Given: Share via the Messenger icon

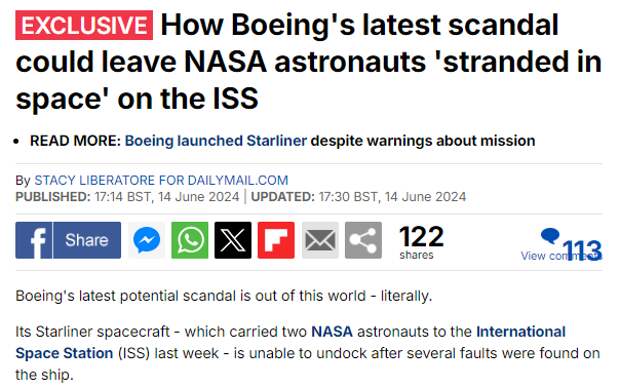Looking at the screenshot, I should pyautogui.click(x=146, y=240).
